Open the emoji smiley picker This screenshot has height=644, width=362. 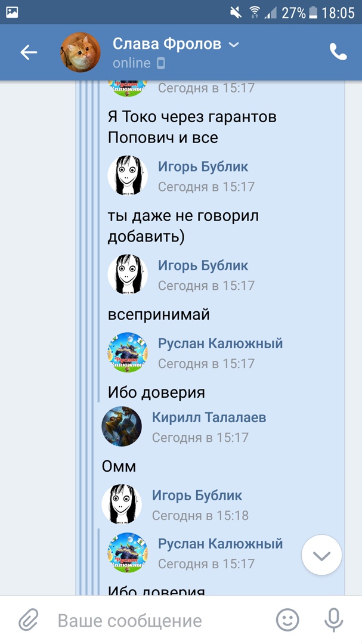[x=287, y=620]
